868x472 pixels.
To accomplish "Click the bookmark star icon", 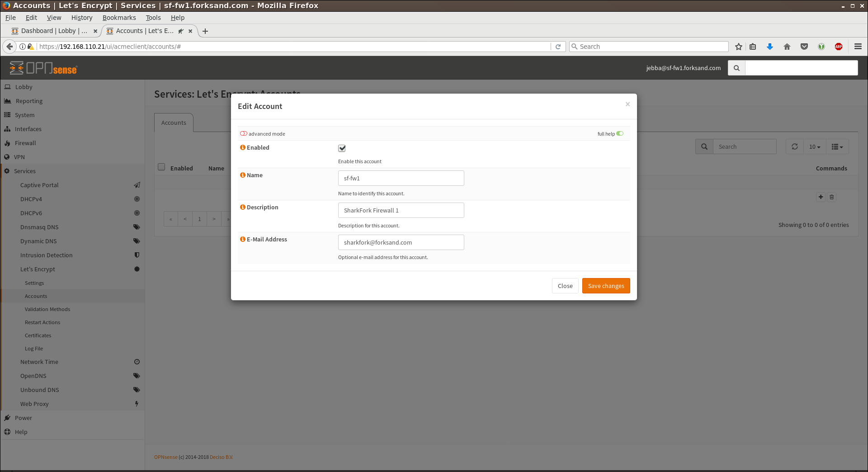I will (739, 47).
